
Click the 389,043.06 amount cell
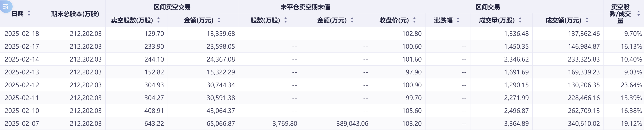click(352, 124)
